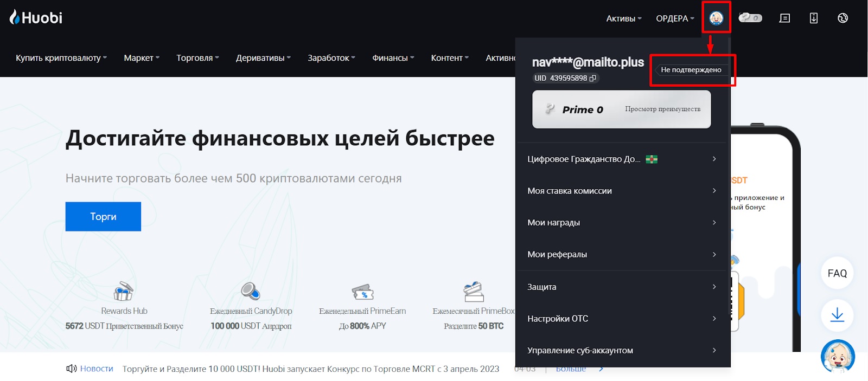Click chevron on Мои награды row
868x381 pixels.
714,222
